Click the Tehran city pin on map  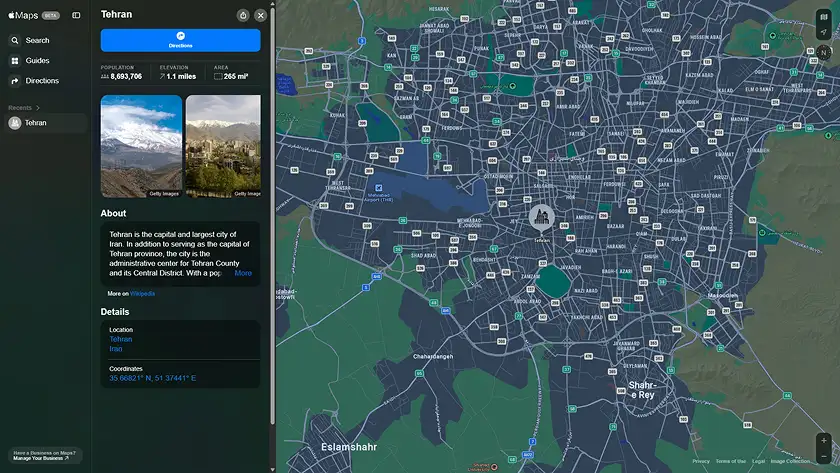[542, 217]
